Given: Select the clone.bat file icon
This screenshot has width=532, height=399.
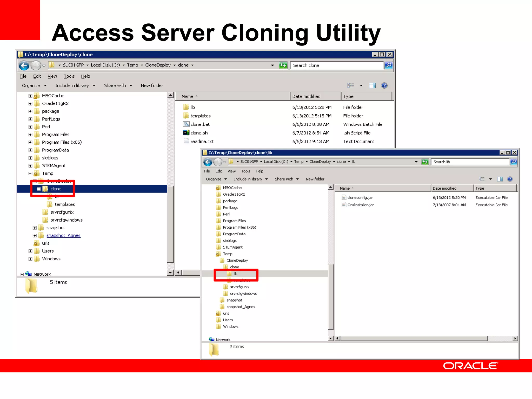Looking at the screenshot, I should pos(186,124).
